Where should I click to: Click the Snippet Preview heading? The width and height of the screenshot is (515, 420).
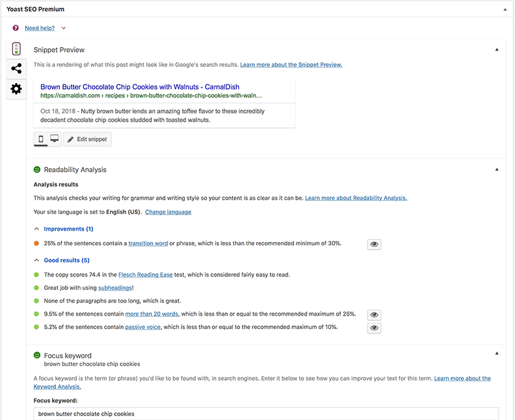(59, 50)
